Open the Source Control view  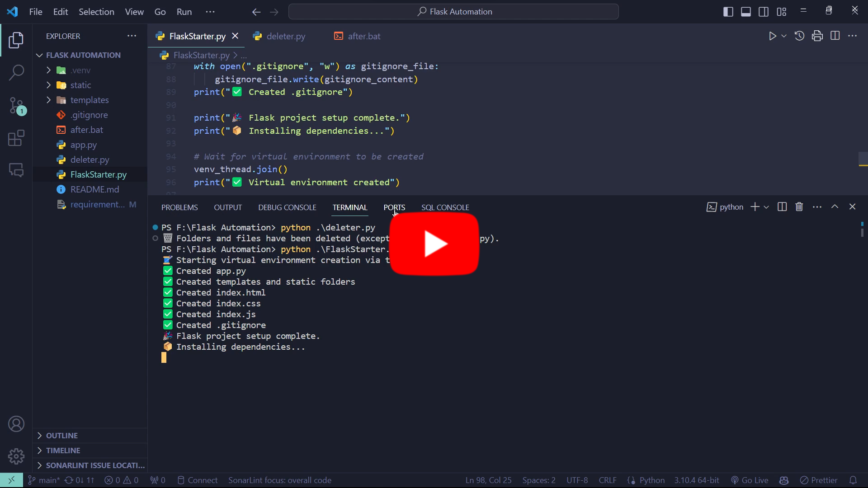[16, 106]
